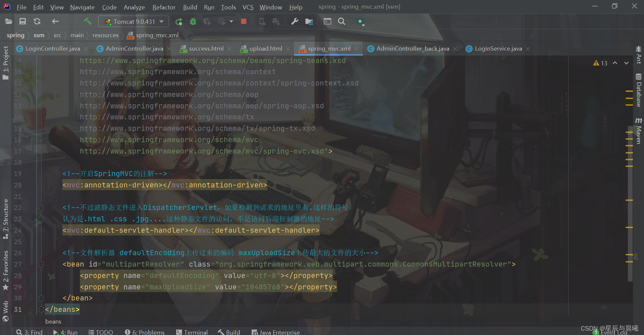
Task: Build project with the green hammer icon
Action: [88, 21]
